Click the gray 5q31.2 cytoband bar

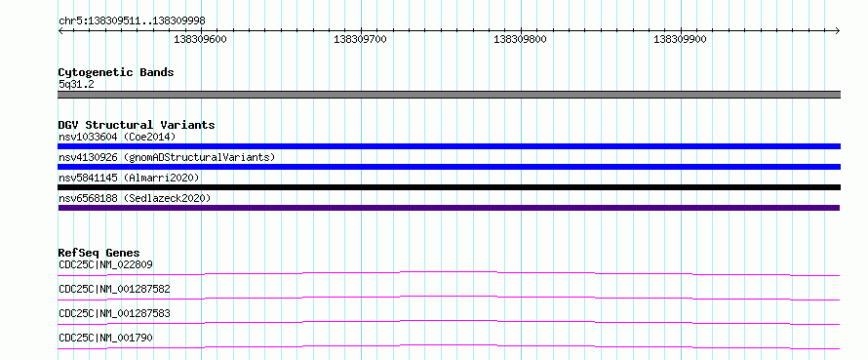[449, 95]
